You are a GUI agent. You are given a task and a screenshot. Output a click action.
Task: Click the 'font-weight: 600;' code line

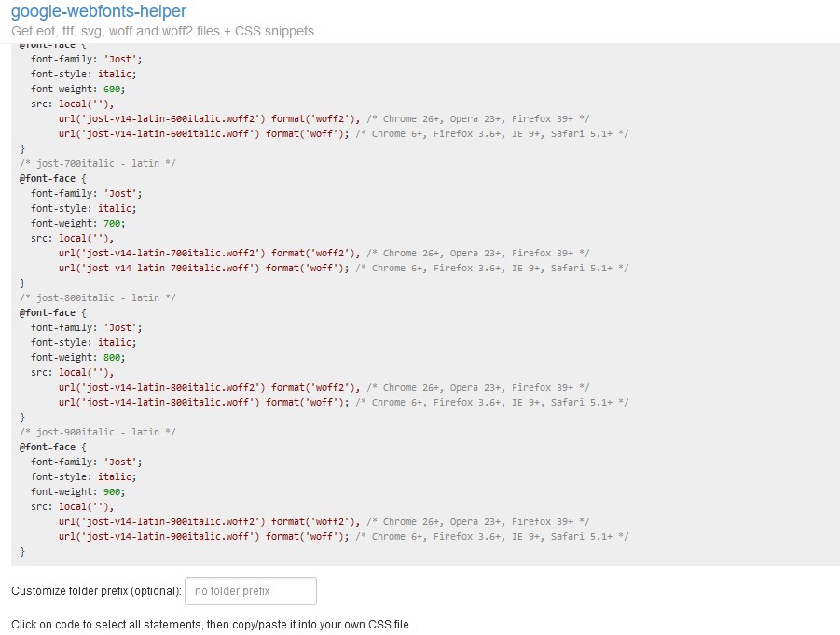77,89
